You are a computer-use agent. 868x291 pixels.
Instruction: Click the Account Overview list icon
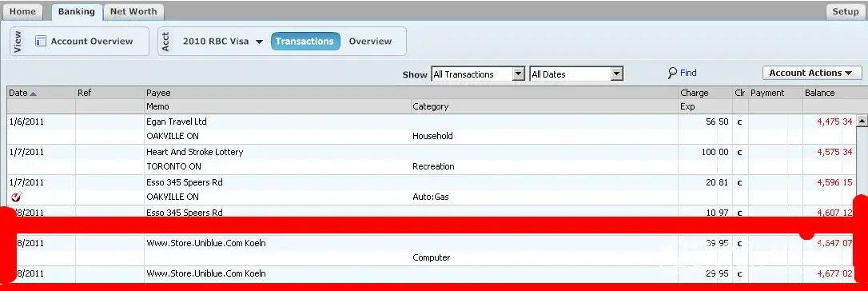41,41
